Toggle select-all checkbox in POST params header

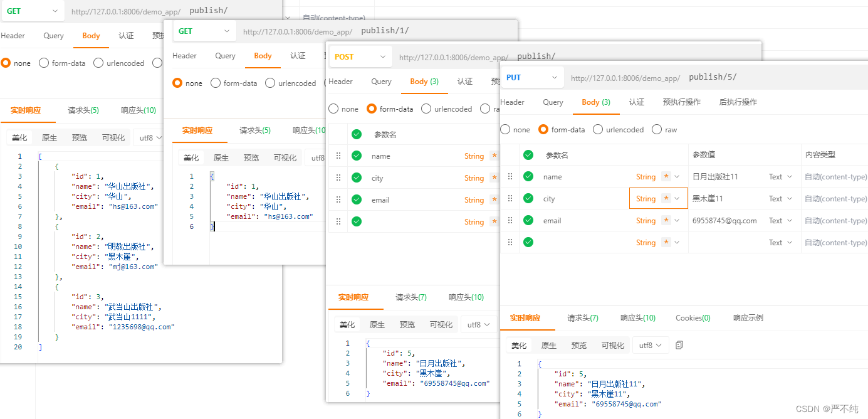coord(357,134)
